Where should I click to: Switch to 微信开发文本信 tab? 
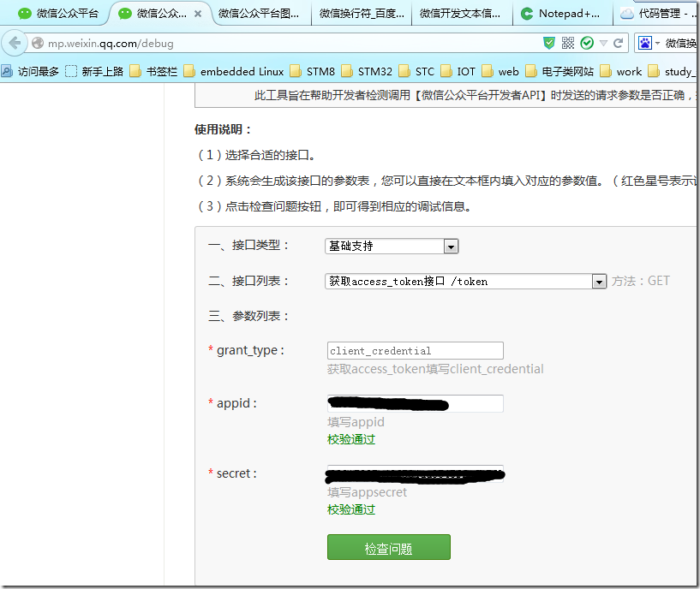(x=460, y=14)
